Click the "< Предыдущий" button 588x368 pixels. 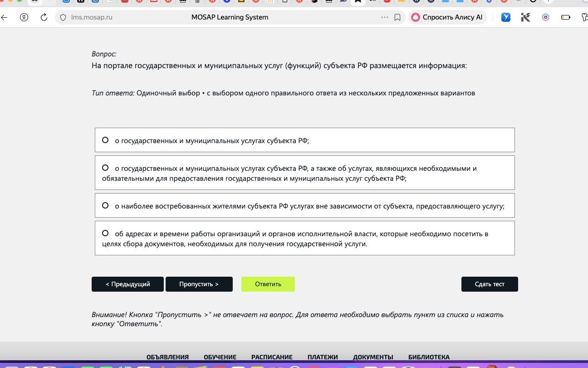[127, 284]
